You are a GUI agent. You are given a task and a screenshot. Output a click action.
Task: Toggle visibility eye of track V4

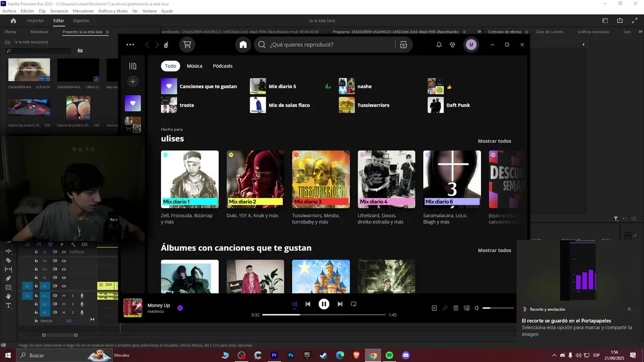64,261
